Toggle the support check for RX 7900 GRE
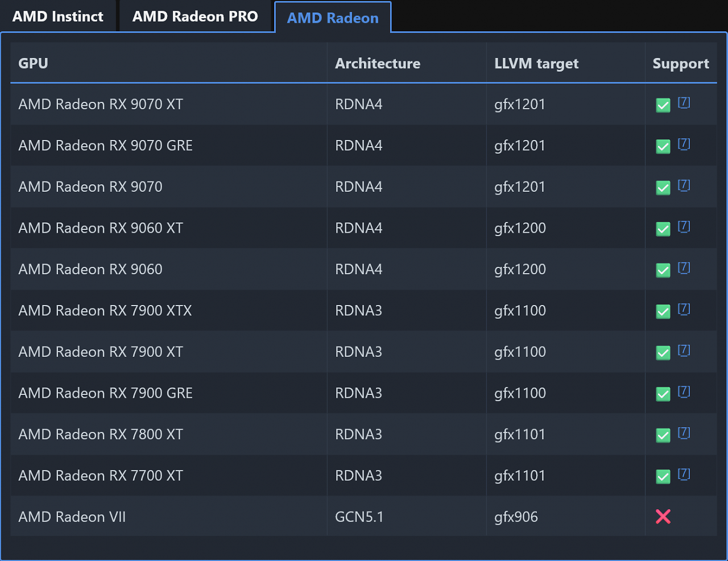Viewport: 728px width, 561px height. (663, 394)
